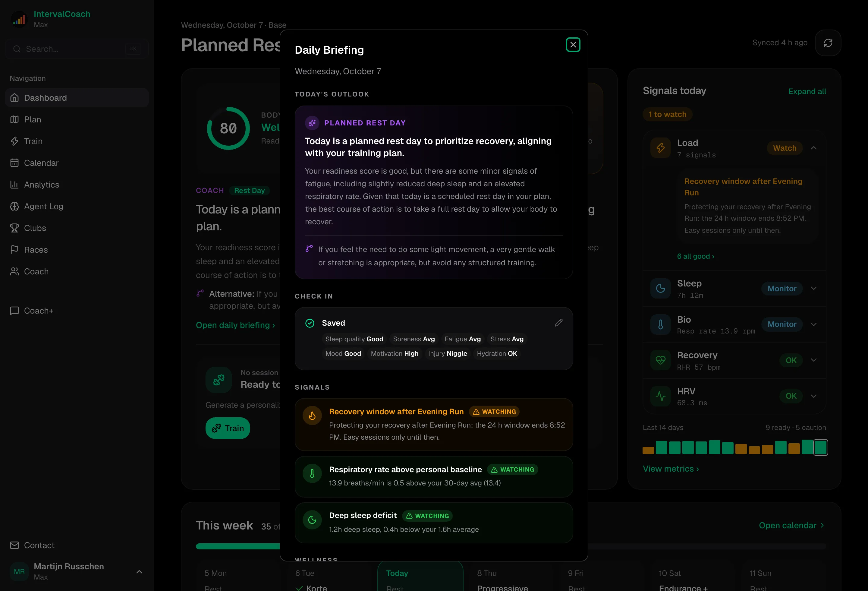Collapse the Load signals section
This screenshot has height=591, width=868.
813,148
